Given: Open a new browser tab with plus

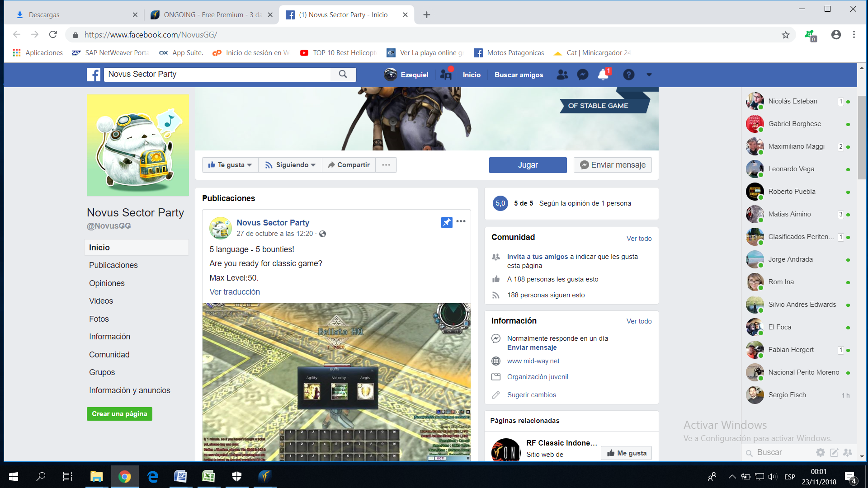Looking at the screenshot, I should pyautogui.click(x=426, y=15).
